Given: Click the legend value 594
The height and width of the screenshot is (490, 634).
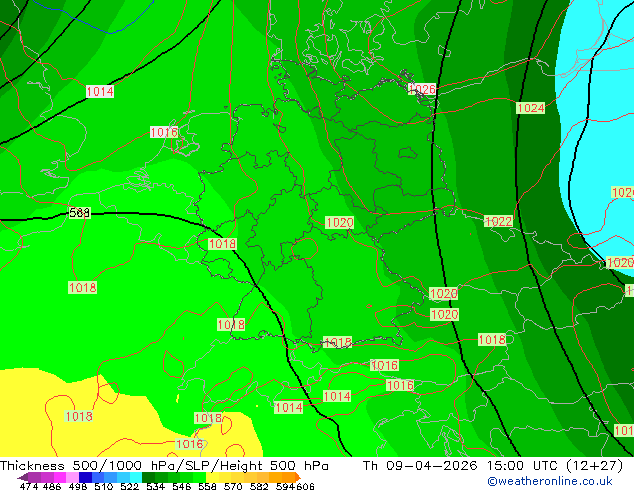Looking at the screenshot, I should point(285,486).
